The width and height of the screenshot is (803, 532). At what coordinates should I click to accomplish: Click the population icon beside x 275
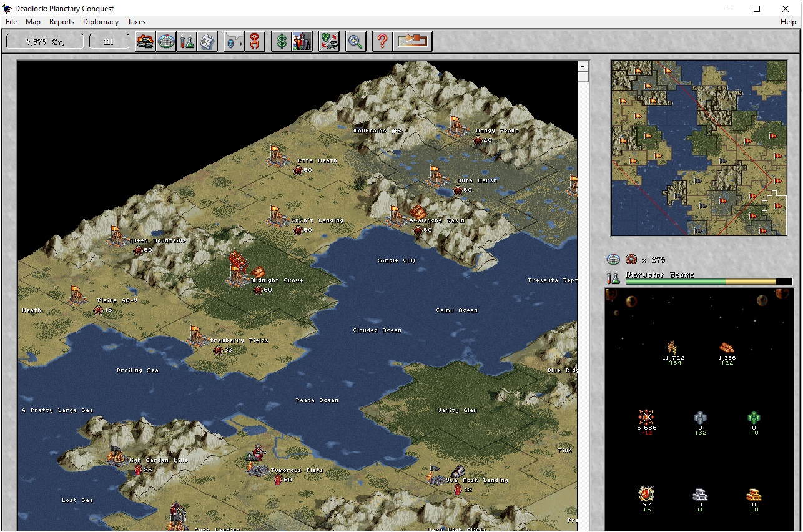point(632,260)
